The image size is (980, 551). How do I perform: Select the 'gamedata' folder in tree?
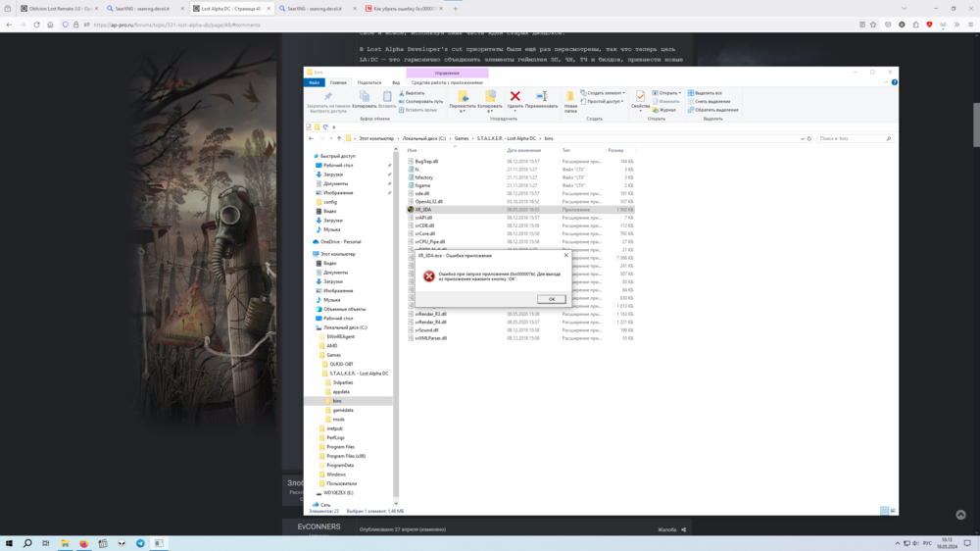point(342,410)
